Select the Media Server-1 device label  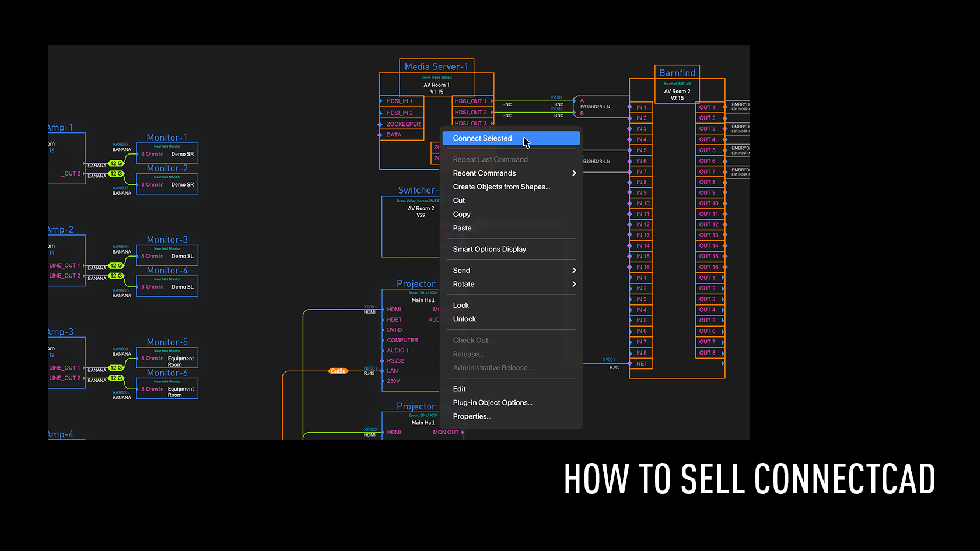(x=436, y=66)
